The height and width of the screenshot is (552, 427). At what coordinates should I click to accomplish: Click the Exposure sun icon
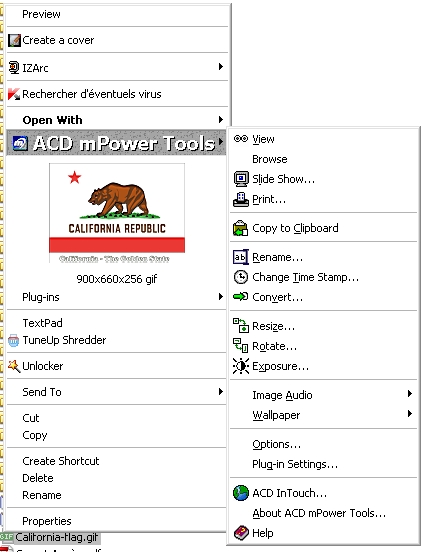241,366
